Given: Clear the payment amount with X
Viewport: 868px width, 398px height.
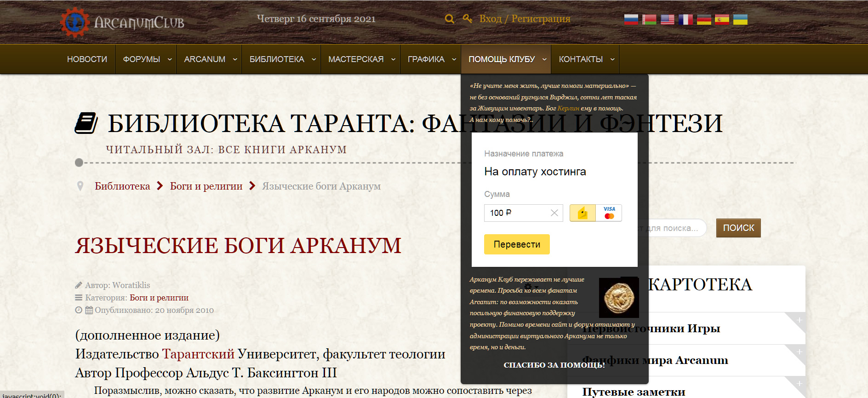Looking at the screenshot, I should click(x=554, y=213).
